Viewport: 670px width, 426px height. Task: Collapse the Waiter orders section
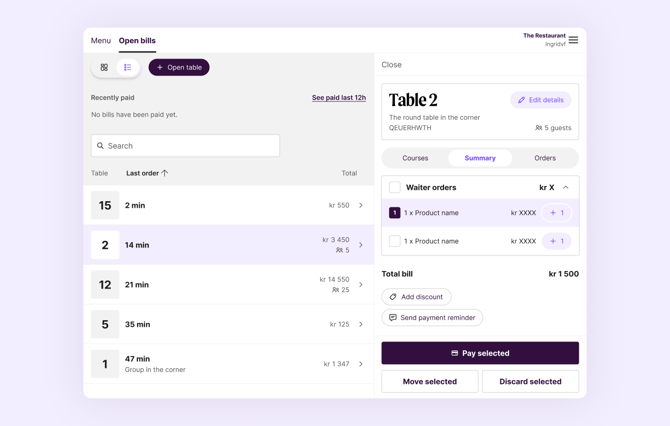coord(566,187)
